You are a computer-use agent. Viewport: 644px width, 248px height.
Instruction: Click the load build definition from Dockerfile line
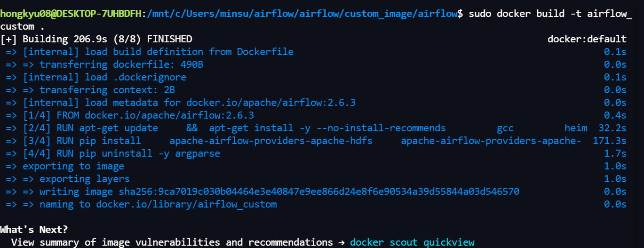pyautogui.click(x=150, y=52)
